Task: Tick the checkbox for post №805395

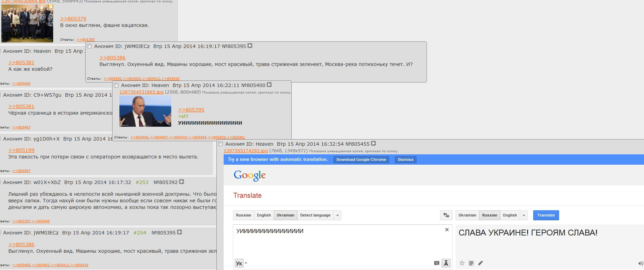Action: tap(89, 46)
